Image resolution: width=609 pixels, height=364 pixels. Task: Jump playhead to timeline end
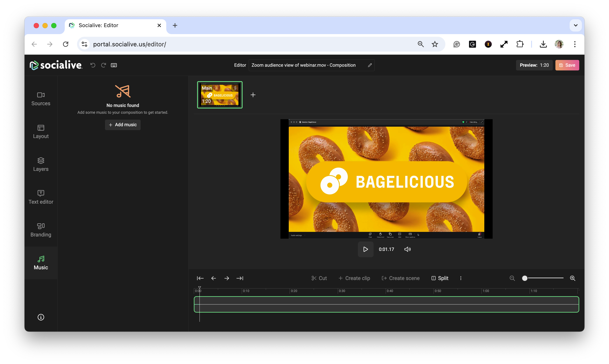[240, 278]
